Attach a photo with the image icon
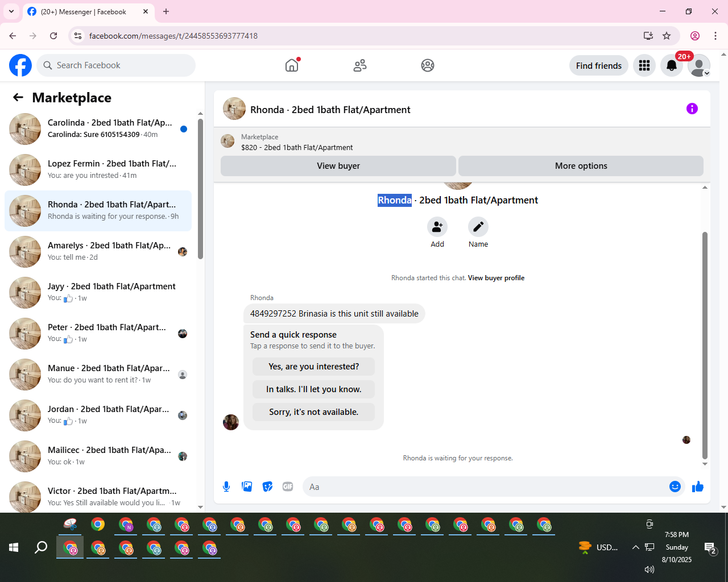The image size is (728, 582). coord(247,487)
